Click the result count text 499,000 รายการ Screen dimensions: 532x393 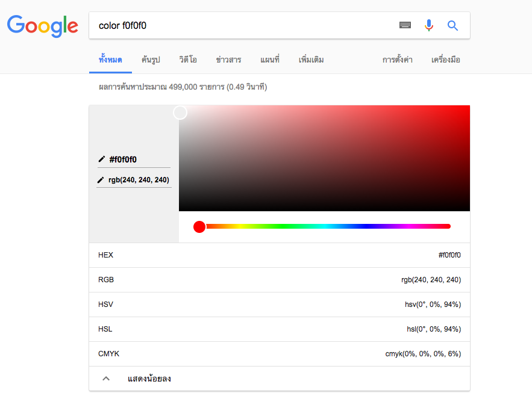tap(196, 87)
